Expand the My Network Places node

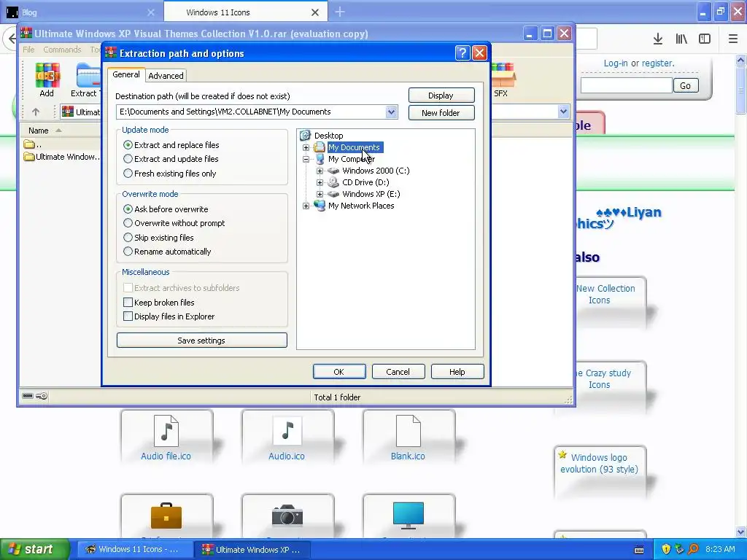tap(306, 206)
